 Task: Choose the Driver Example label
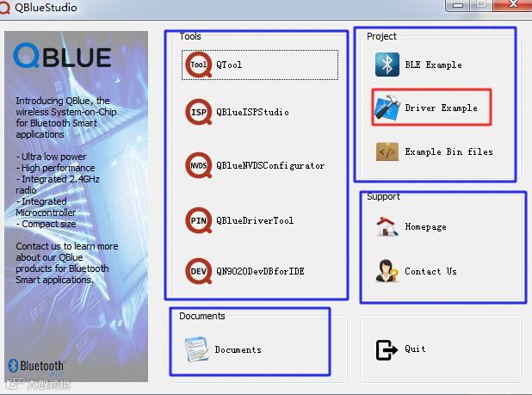pos(441,108)
